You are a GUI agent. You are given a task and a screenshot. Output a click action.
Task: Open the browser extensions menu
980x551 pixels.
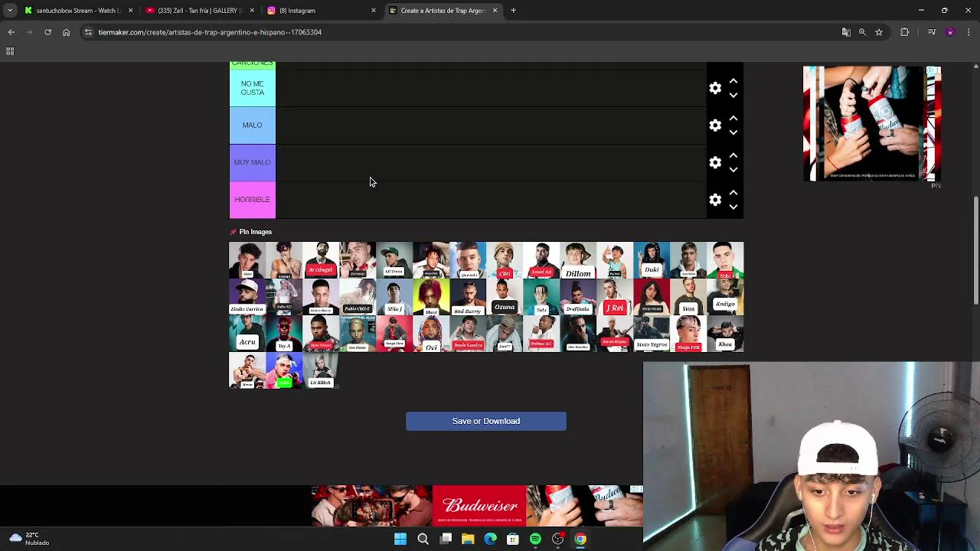905,32
